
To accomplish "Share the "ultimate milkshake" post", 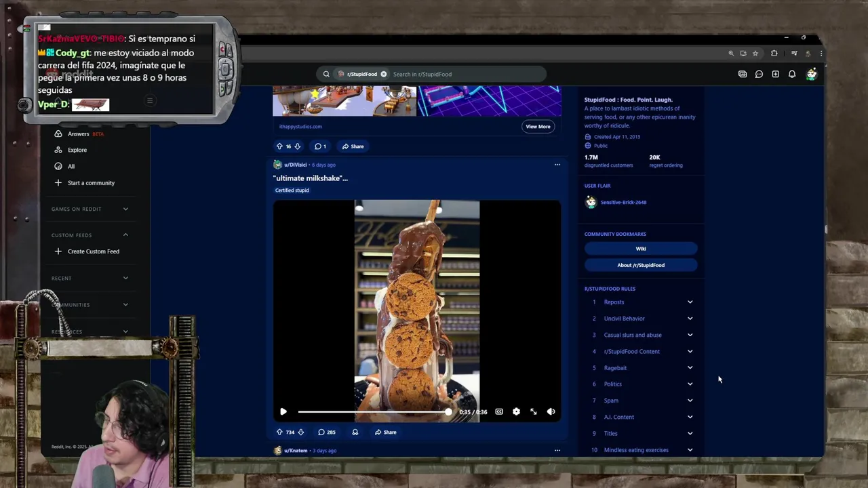I will pyautogui.click(x=385, y=432).
